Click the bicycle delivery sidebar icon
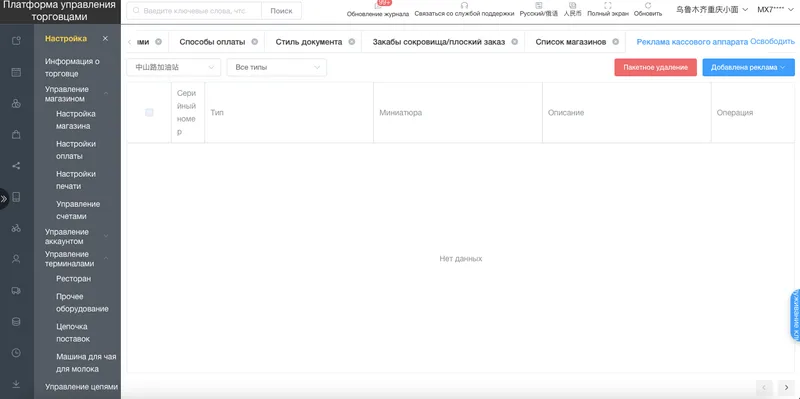800x399 pixels. [16, 228]
